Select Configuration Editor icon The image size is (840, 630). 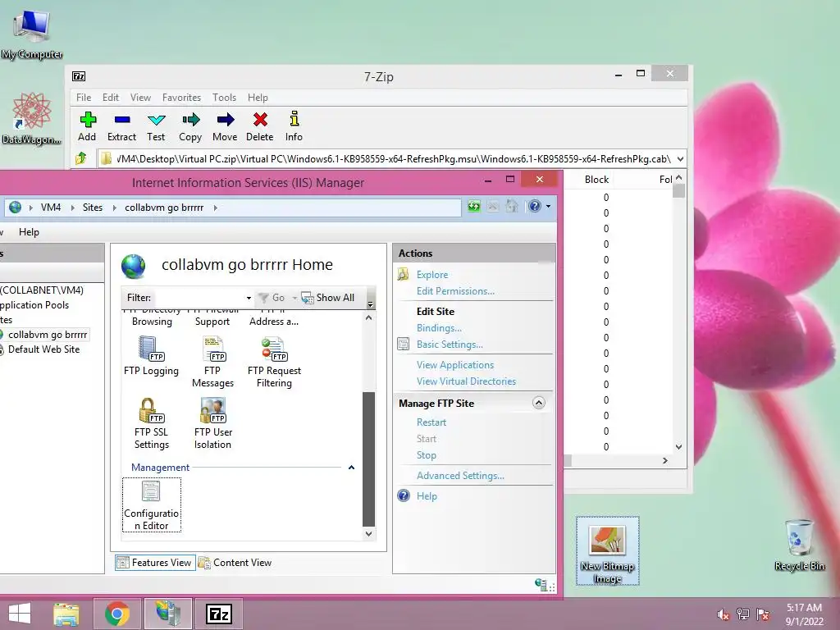point(152,505)
